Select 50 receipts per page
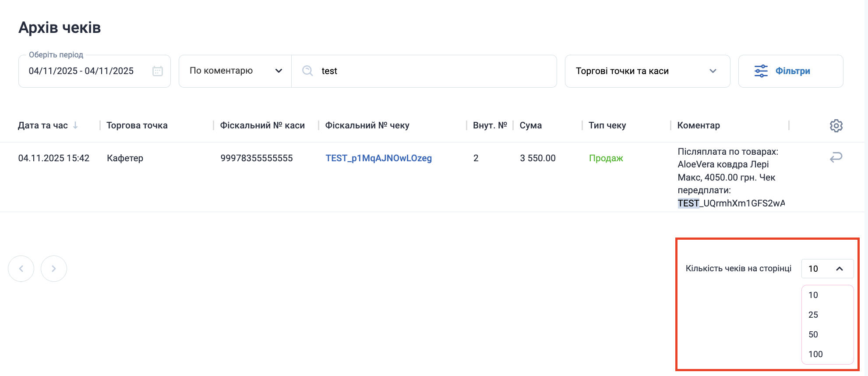Viewport: 868px width, 376px height. [813, 334]
